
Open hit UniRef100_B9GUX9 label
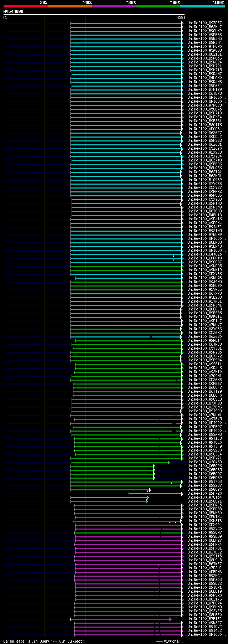point(204,31)
